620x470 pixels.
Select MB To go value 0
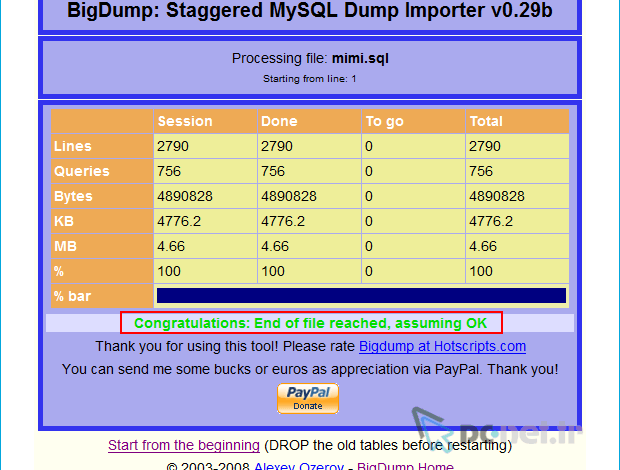[369, 246]
